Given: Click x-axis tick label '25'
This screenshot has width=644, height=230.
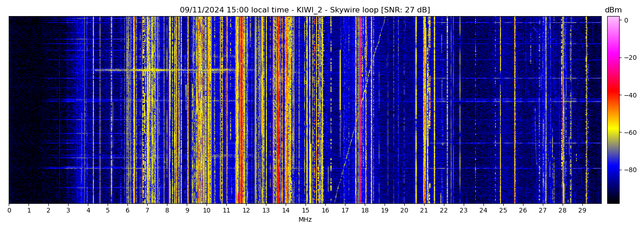Looking at the screenshot, I should point(503,211).
